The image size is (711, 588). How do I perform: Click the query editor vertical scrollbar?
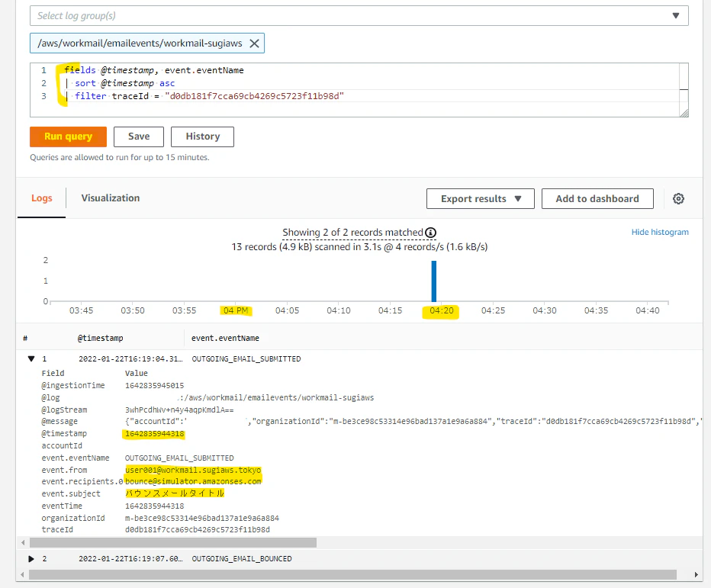pyautogui.click(x=684, y=86)
